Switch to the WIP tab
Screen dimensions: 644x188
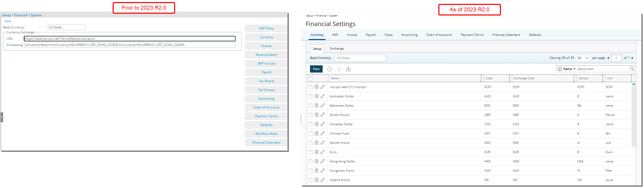[x=335, y=35]
